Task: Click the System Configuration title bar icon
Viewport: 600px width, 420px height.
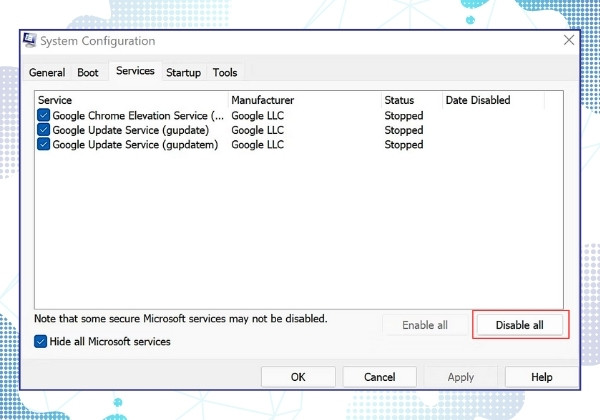Action: (29, 40)
